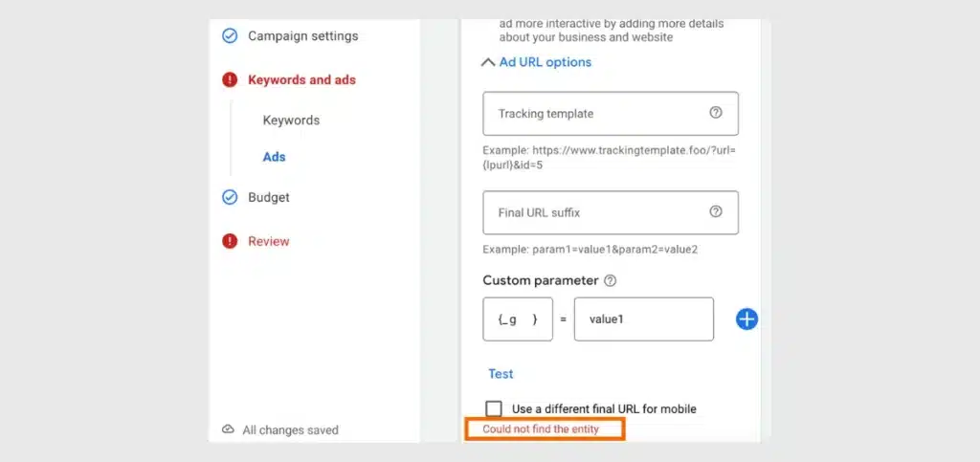Focus the Tracking template field
The height and width of the screenshot is (462, 980).
[611, 114]
